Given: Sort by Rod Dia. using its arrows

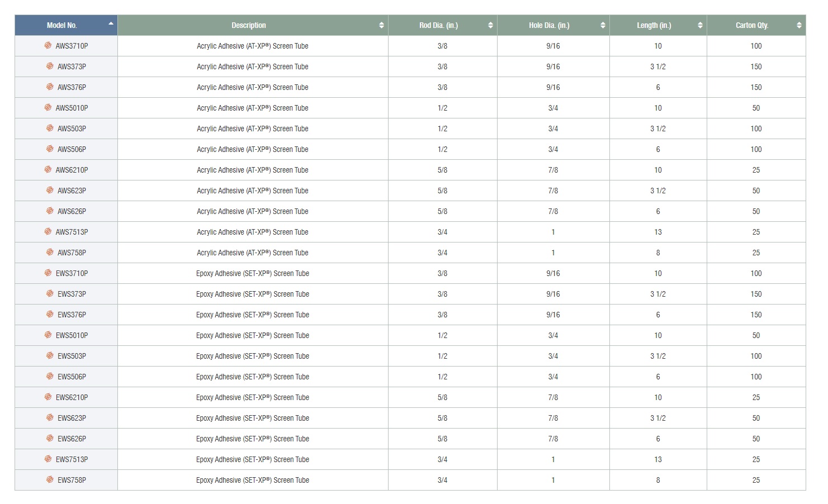Looking at the screenshot, I should click(x=490, y=25).
